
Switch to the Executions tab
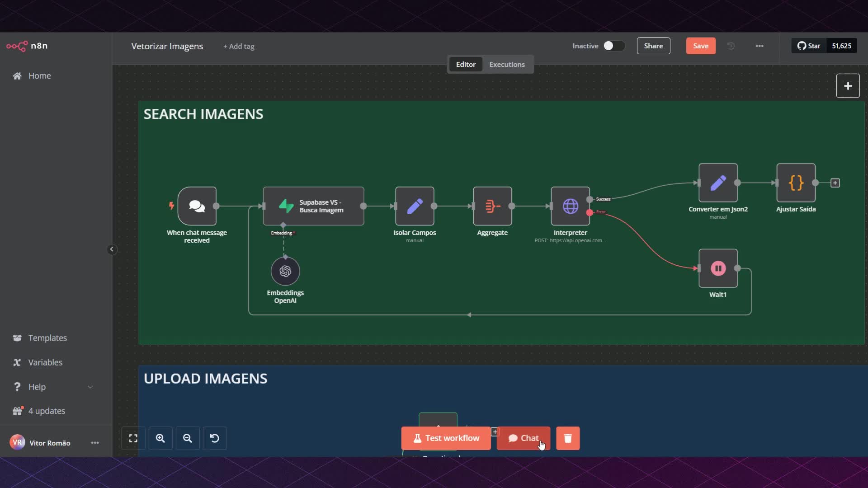tap(507, 64)
